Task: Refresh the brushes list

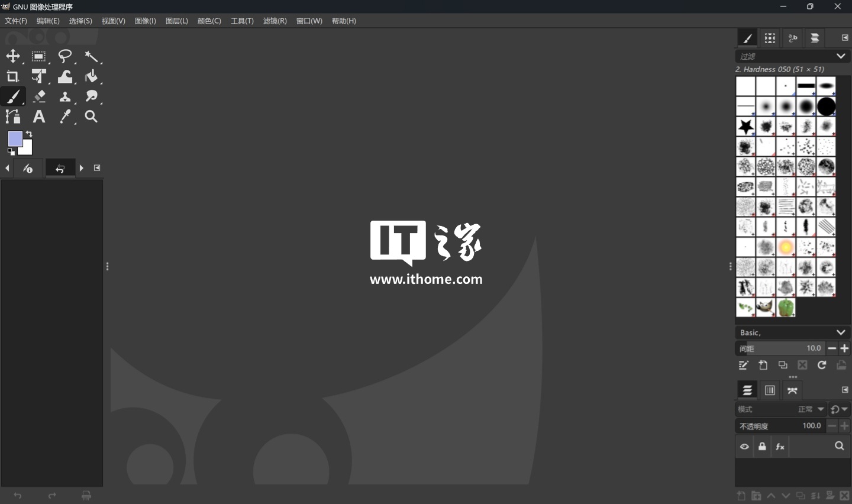Action: [x=822, y=365]
